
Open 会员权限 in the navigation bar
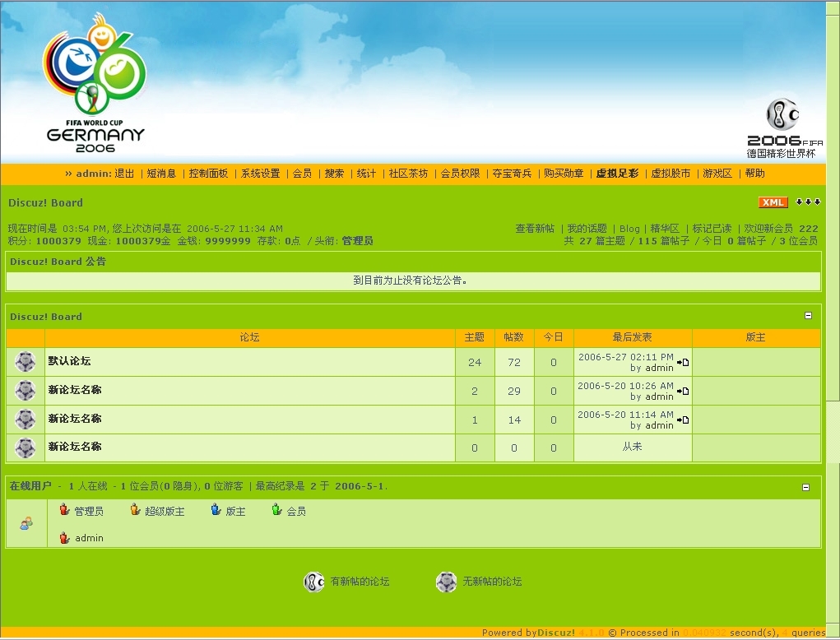(x=460, y=174)
